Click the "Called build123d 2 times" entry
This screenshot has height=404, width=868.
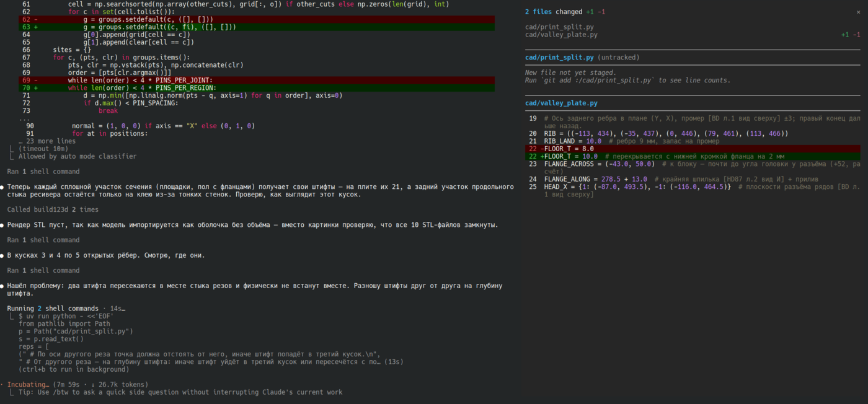coord(53,209)
